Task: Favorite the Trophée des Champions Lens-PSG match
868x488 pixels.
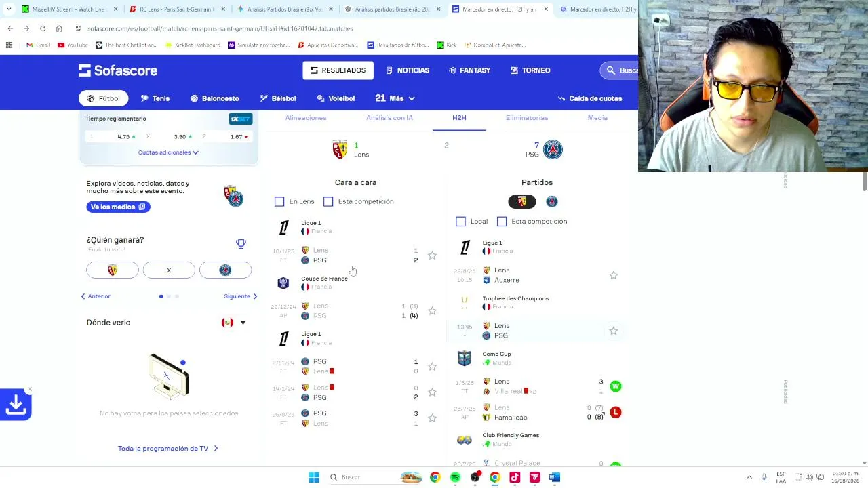Action: pyautogui.click(x=613, y=331)
